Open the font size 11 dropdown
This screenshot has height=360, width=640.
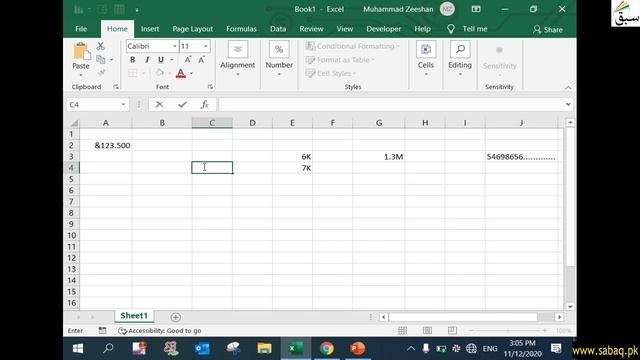(x=206, y=46)
